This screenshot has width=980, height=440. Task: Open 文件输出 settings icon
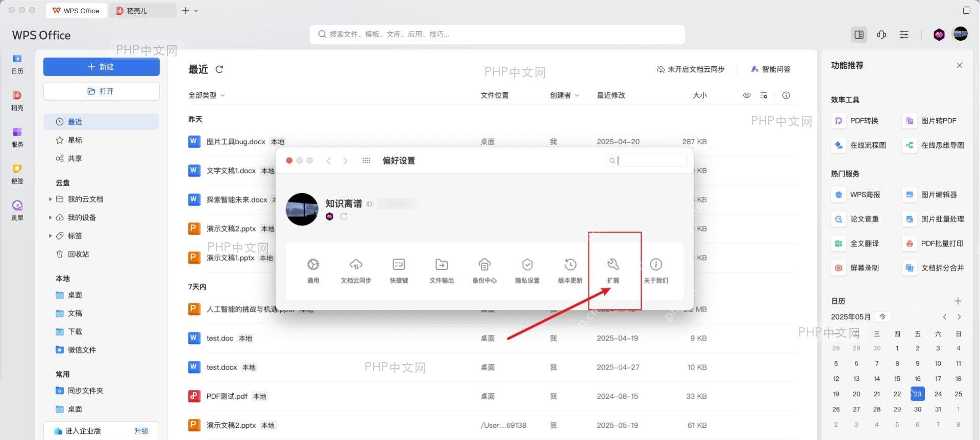(x=442, y=270)
